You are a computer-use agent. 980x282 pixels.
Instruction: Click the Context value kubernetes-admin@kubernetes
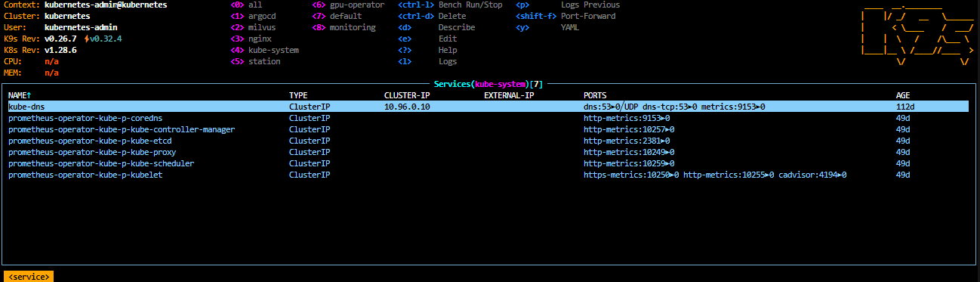pyautogui.click(x=106, y=5)
